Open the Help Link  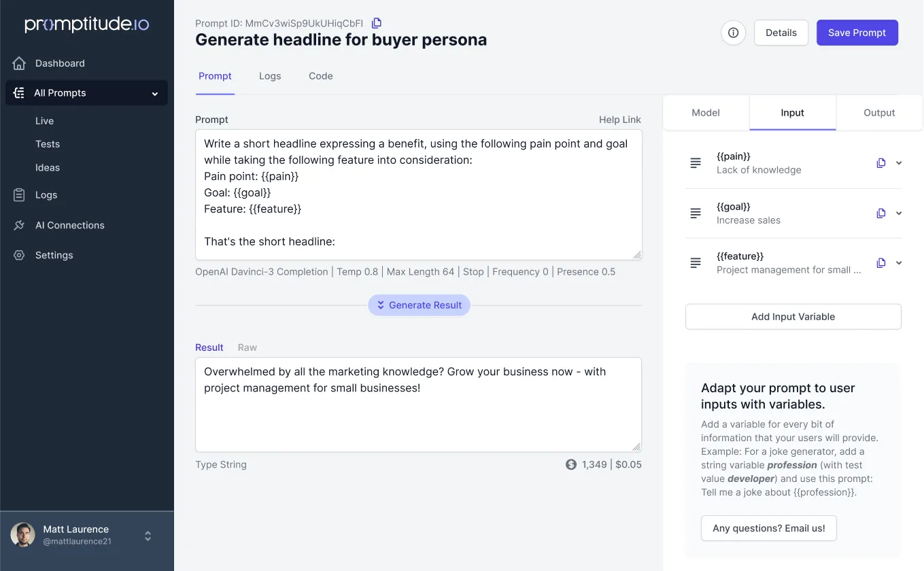point(619,120)
